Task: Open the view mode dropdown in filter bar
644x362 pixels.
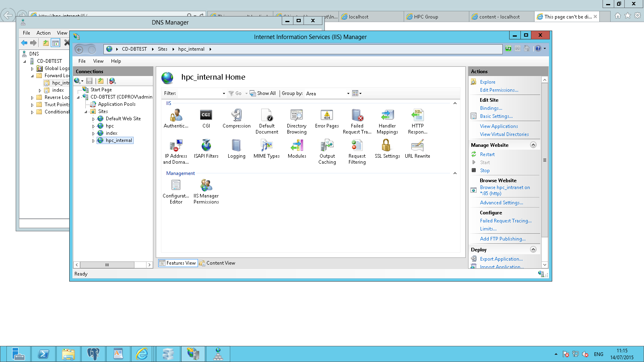Action: pos(357,93)
